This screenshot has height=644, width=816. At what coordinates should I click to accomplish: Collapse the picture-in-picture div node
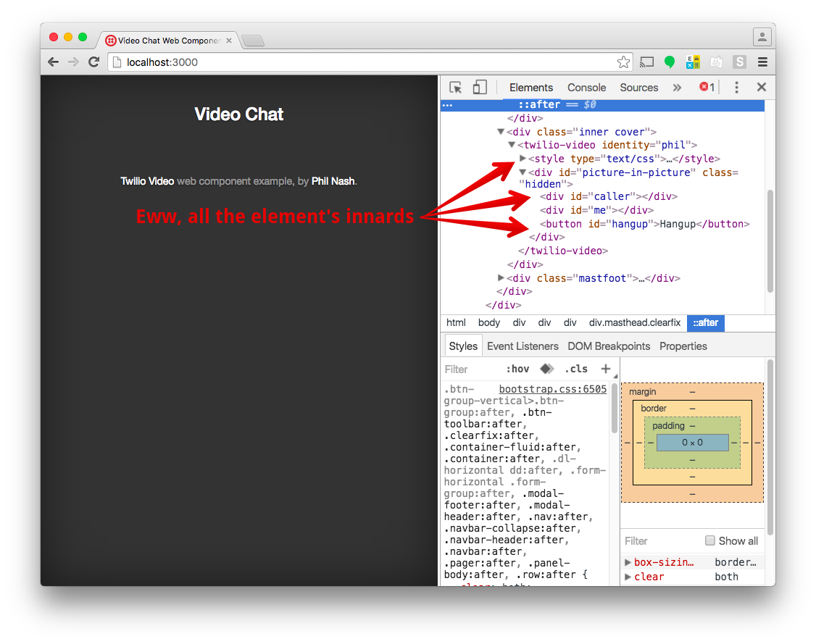tap(523, 172)
